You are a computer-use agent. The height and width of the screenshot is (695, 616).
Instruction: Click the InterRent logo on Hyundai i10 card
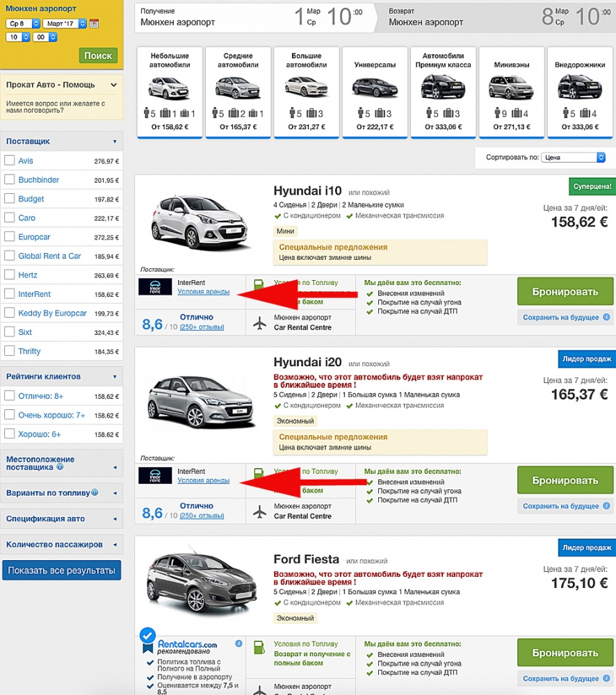click(155, 287)
